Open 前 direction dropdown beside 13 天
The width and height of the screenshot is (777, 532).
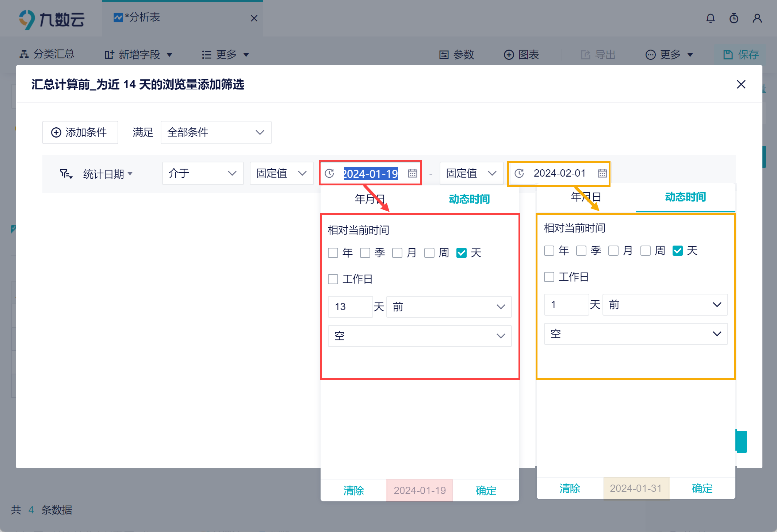coord(448,307)
